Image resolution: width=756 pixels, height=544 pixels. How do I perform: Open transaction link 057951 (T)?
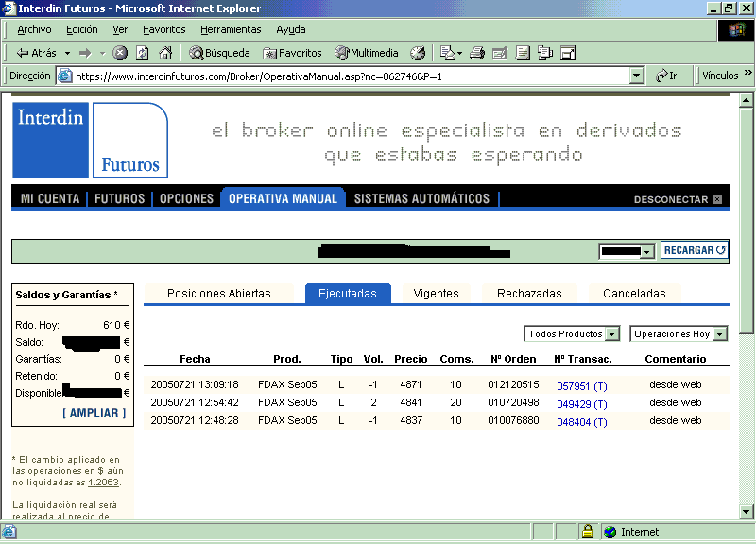point(582,386)
